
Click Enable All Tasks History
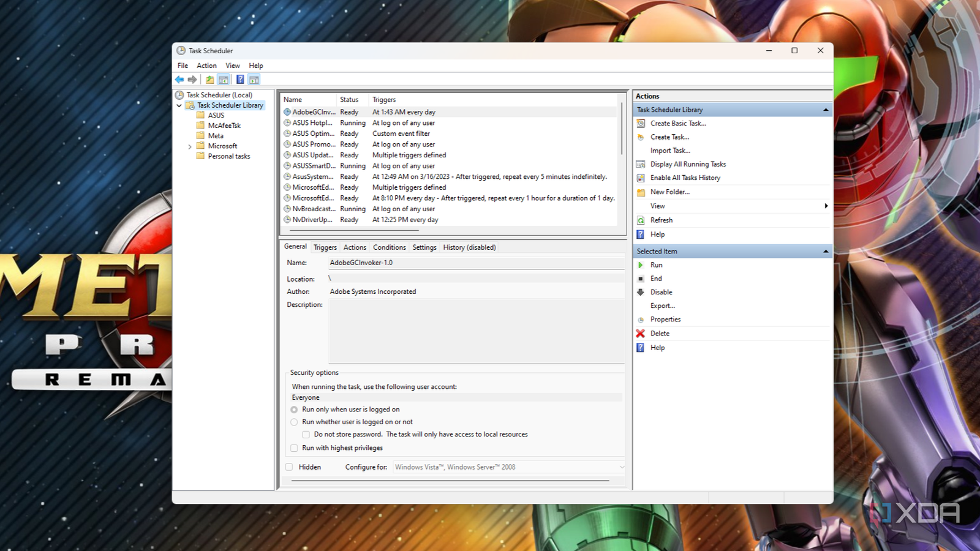[x=685, y=178]
